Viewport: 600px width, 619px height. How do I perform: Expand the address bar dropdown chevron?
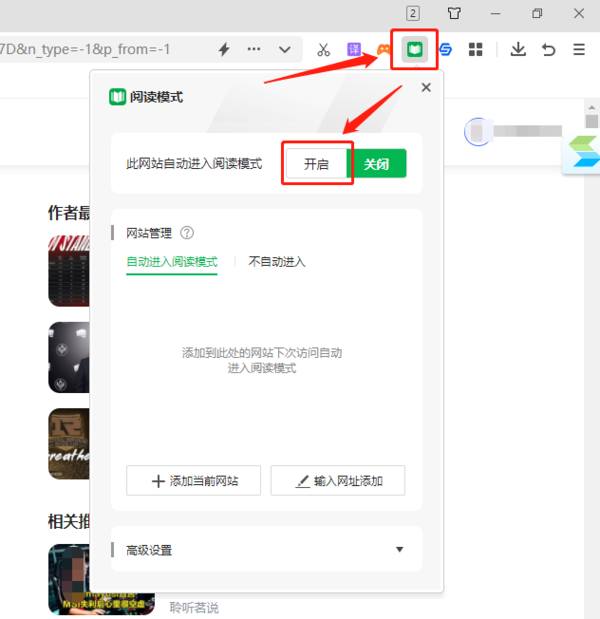pyautogui.click(x=285, y=50)
